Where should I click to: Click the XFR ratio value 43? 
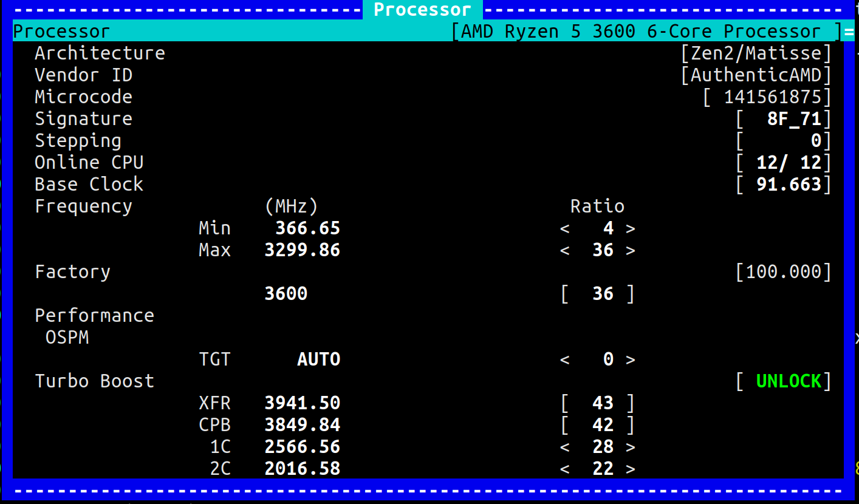603,404
